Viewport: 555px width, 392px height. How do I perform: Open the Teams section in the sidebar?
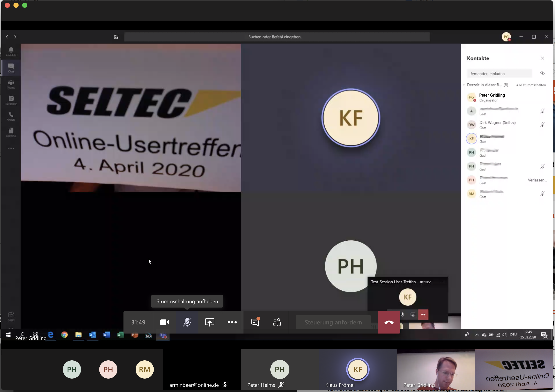(11, 84)
